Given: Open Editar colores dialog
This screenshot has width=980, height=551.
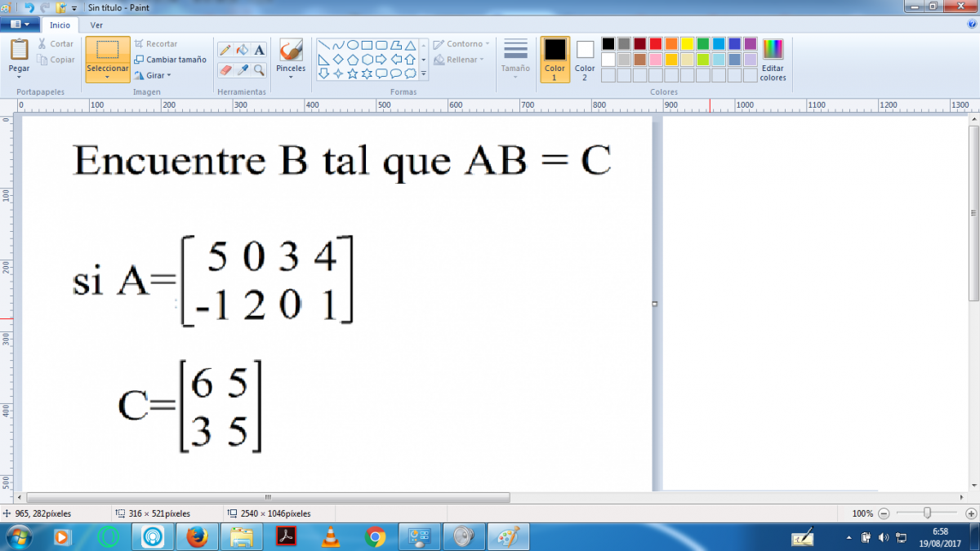Looking at the screenshot, I should point(773,60).
